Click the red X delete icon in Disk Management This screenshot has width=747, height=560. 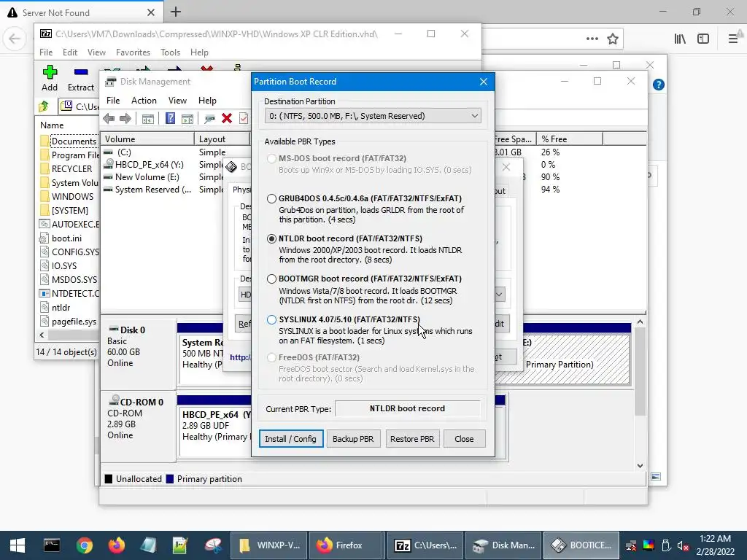click(227, 118)
